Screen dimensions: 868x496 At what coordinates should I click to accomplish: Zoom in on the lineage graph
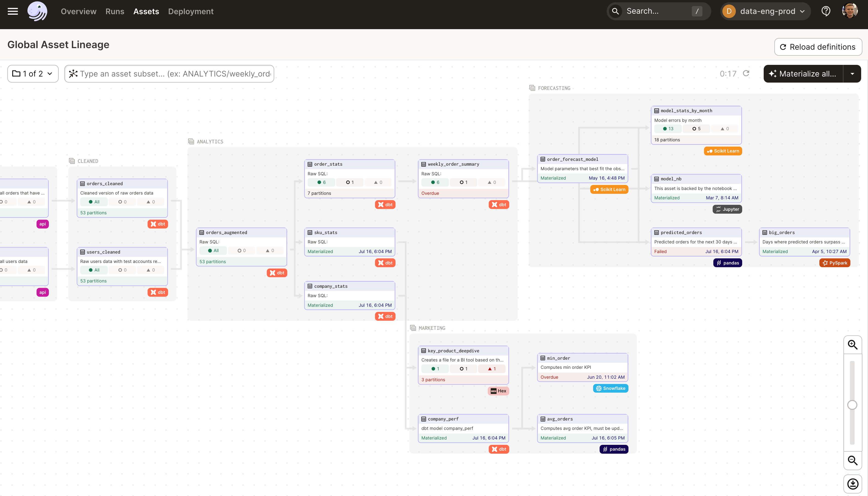pyautogui.click(x=852, y=345)
